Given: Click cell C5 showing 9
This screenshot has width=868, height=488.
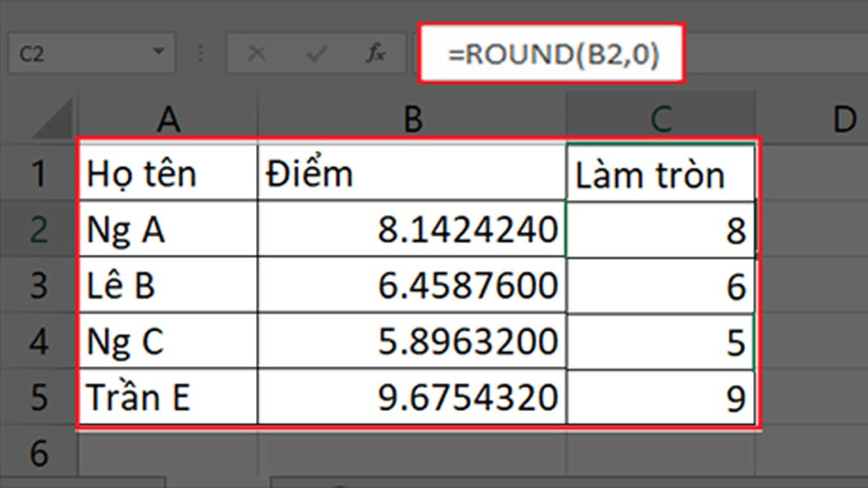Looking at the screenshot, I should coord(661,397).
